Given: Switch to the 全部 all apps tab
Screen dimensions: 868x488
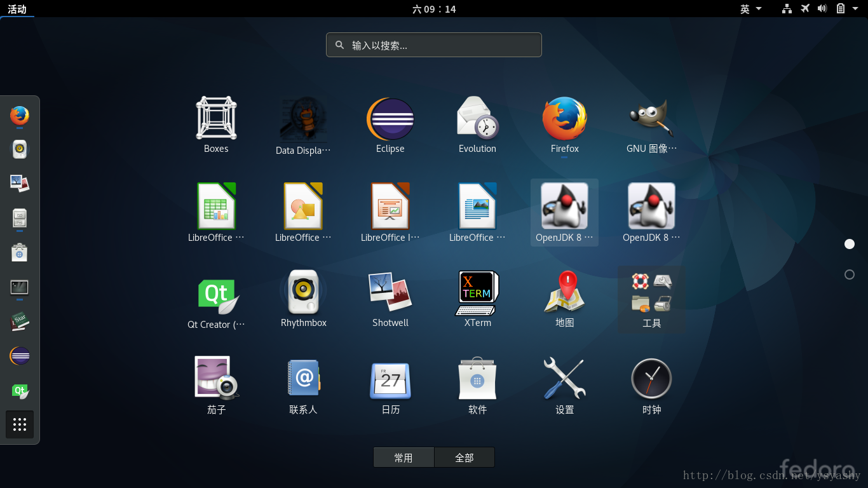Looking at the screenshot, I should pyautogui.click(x=465, y=457).
